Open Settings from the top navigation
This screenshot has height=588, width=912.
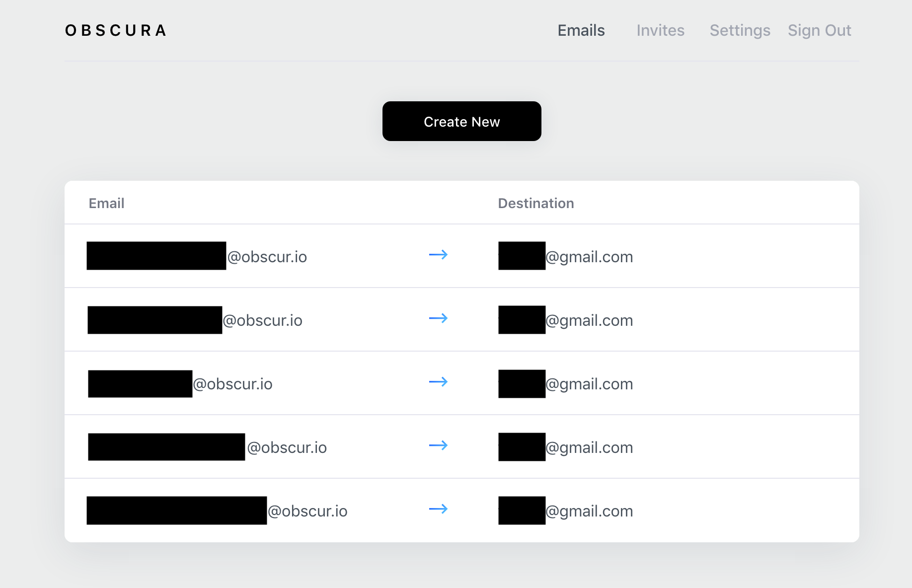pos(740,30)
